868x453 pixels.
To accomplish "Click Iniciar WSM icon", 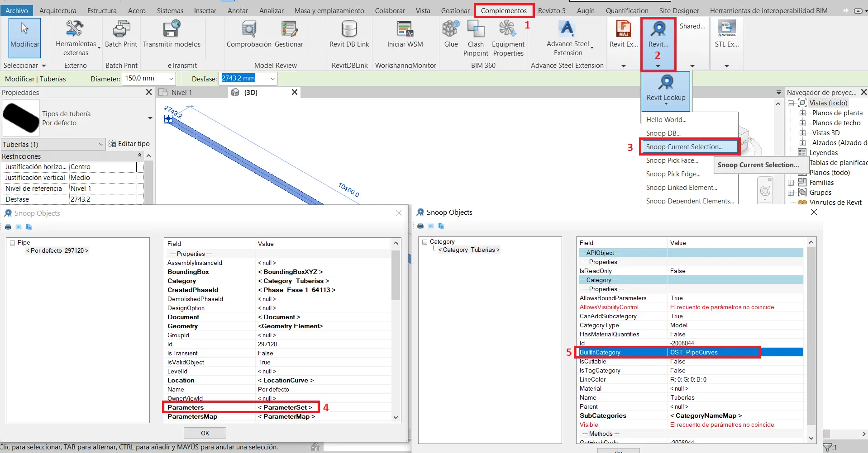I will 405,34.
